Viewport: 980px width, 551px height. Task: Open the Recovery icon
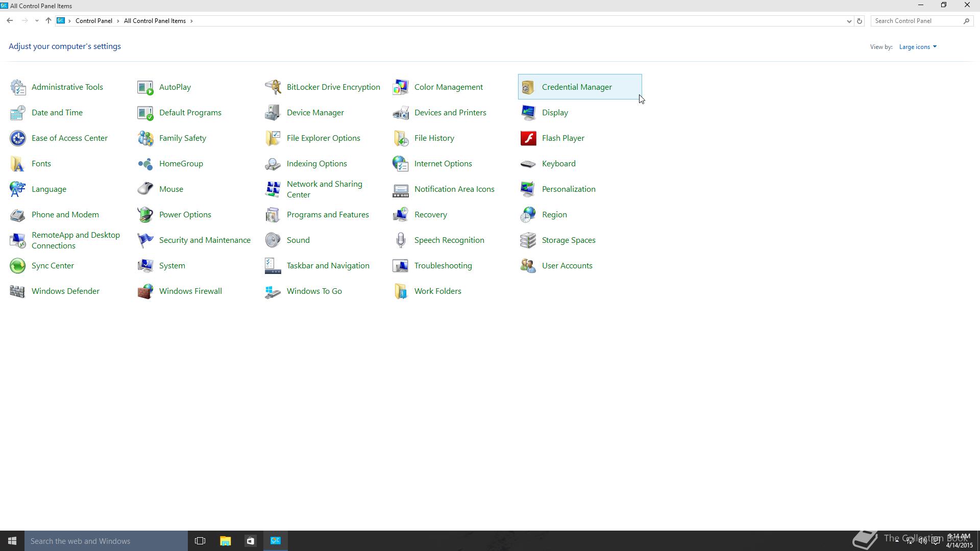[x=401, y=215]
